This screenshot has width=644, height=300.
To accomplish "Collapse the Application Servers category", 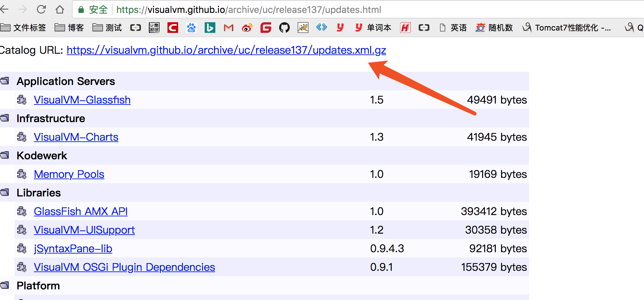I will click(5, 81).
